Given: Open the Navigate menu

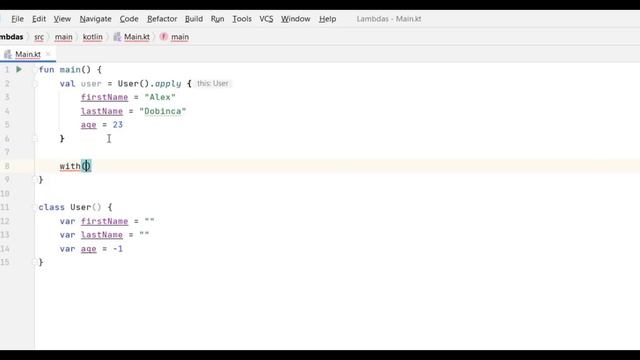Looking at the screenshot, I should 96,19.
